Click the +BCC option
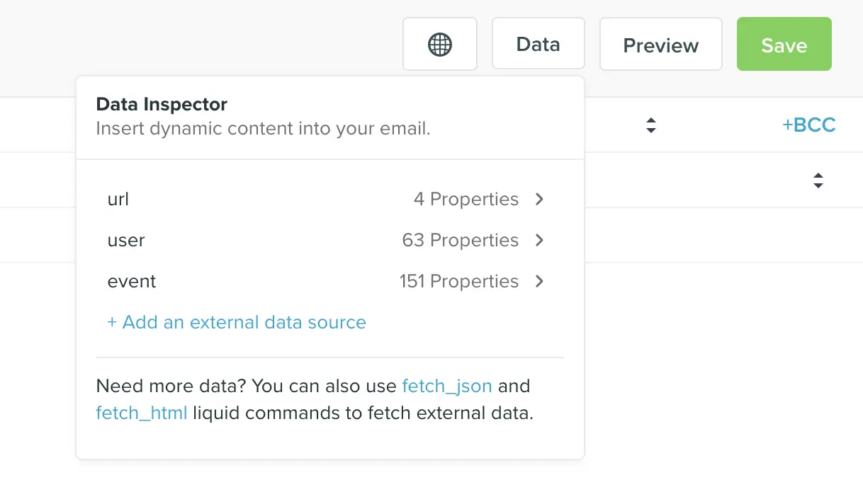Viewport: 863px width, 504px height. click(x=809, y=125)
